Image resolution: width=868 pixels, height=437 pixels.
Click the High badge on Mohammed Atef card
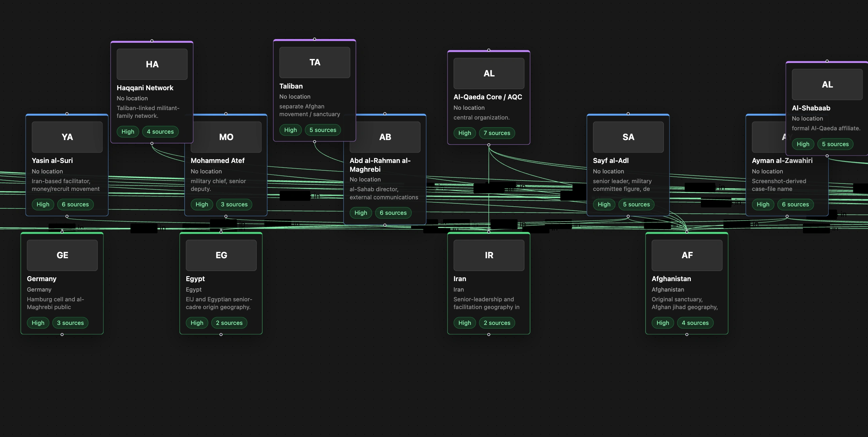(x=202, y=204)
